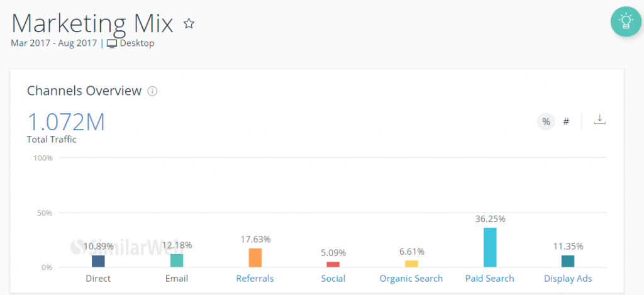Image resolution: width=644 pixels, height=295 pixels.
Task: Click the yellow Organic Search bar
Action: [x=411, y=264]
